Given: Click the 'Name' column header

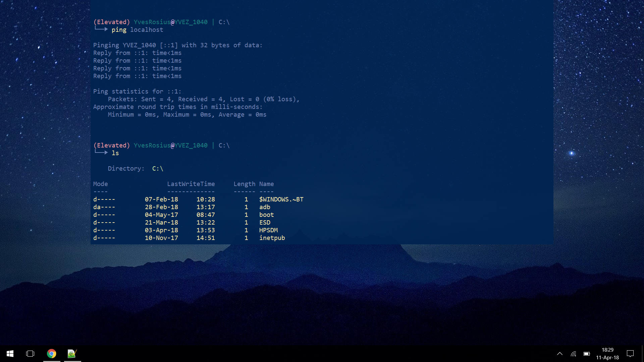Looking at the screenshot, I should 267,184.
